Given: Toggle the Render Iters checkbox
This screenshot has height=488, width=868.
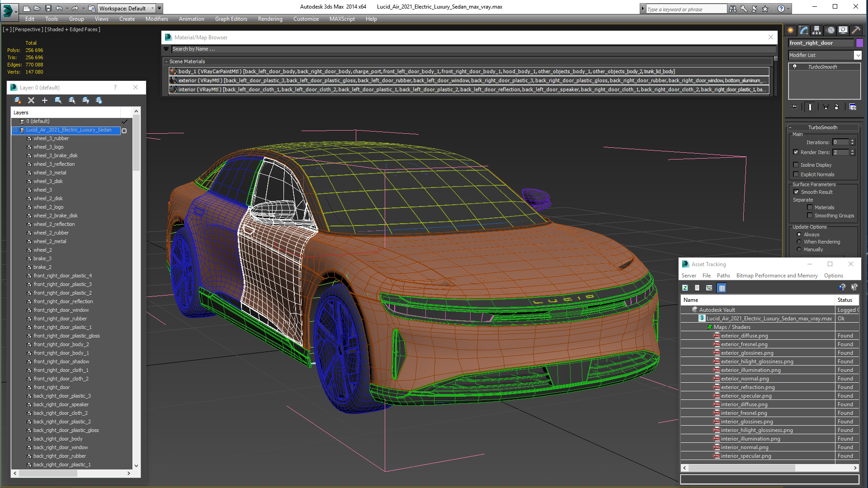Looking at the screenshot, I should click(x=796, y=152).
